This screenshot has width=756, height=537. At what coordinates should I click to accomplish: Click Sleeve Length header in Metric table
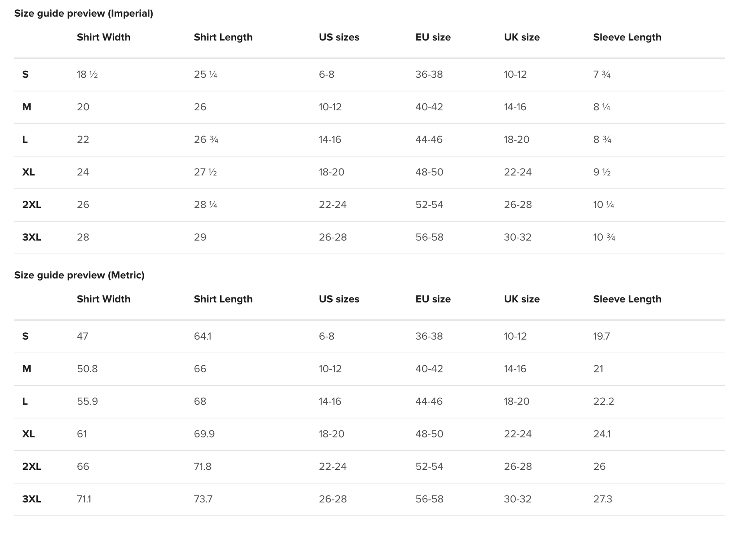[x=627, y=299]
